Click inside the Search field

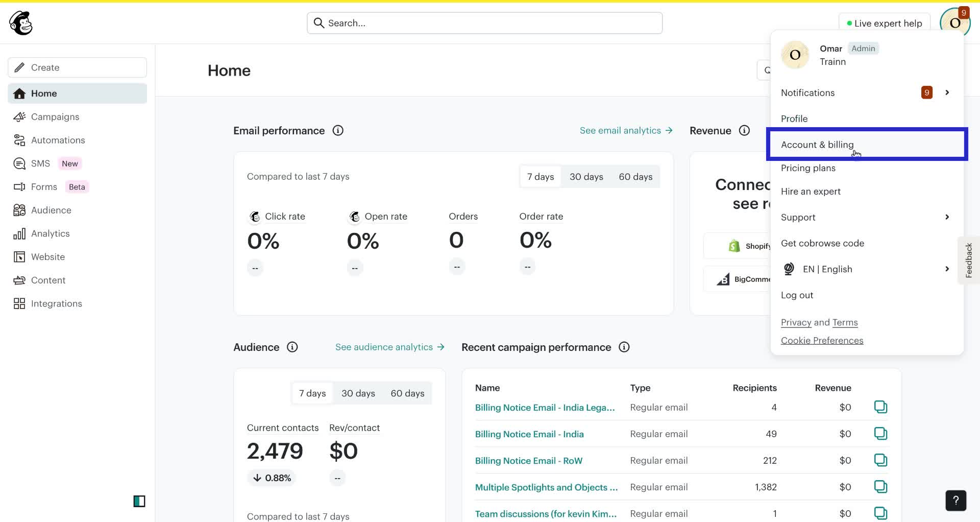[x=484, y=22]
